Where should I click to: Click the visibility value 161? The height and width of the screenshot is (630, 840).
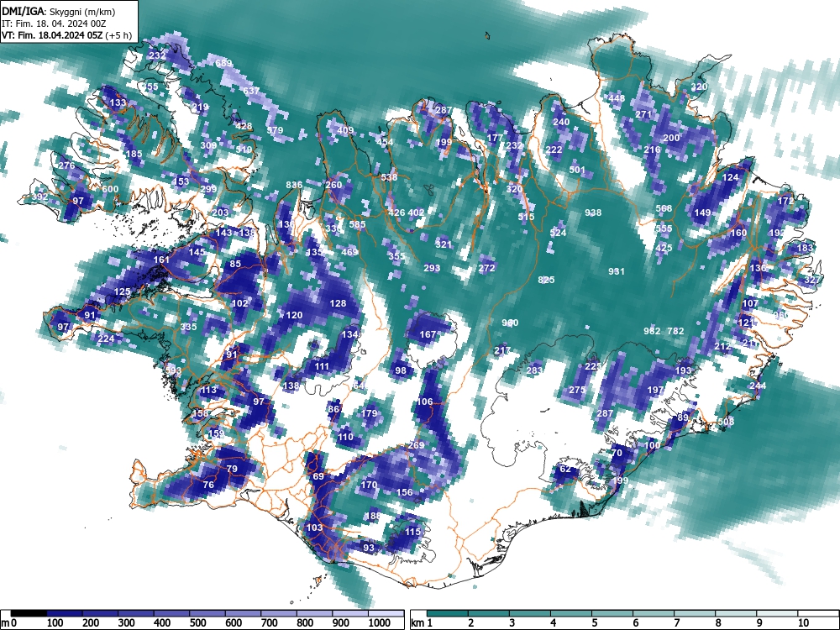[x=161, y=260]
